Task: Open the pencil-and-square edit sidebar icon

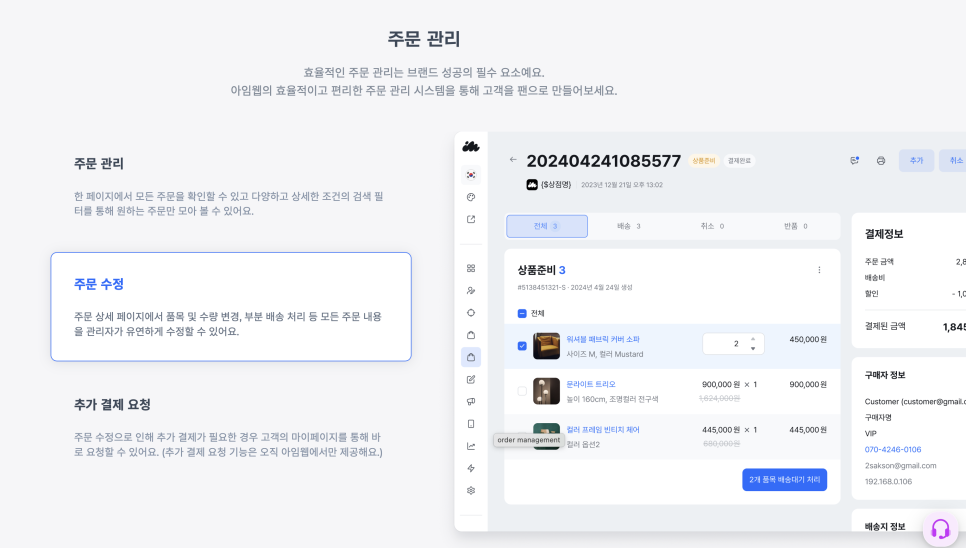Action: click(x=471, y=379)
